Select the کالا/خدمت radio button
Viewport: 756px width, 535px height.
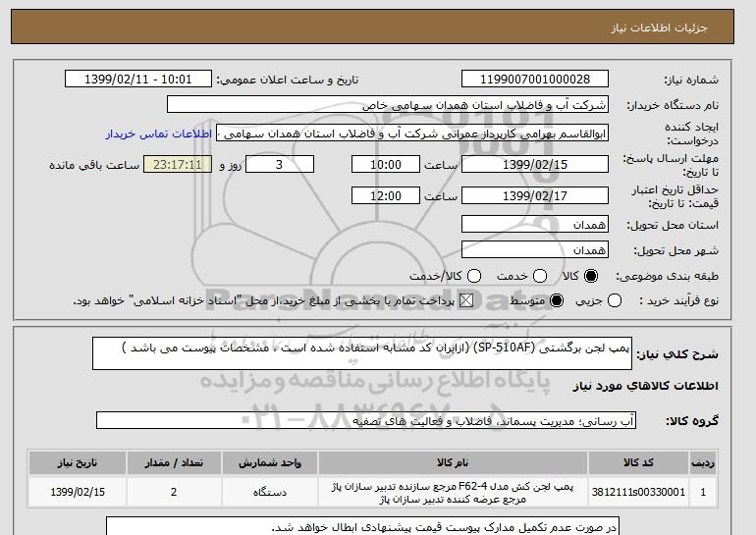tap(474, 276)
